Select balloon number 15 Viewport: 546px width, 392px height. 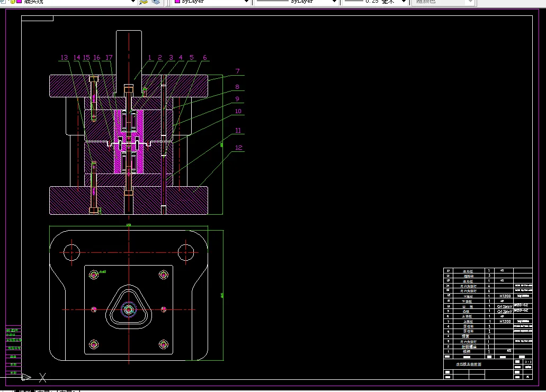(x=86, y=57)
